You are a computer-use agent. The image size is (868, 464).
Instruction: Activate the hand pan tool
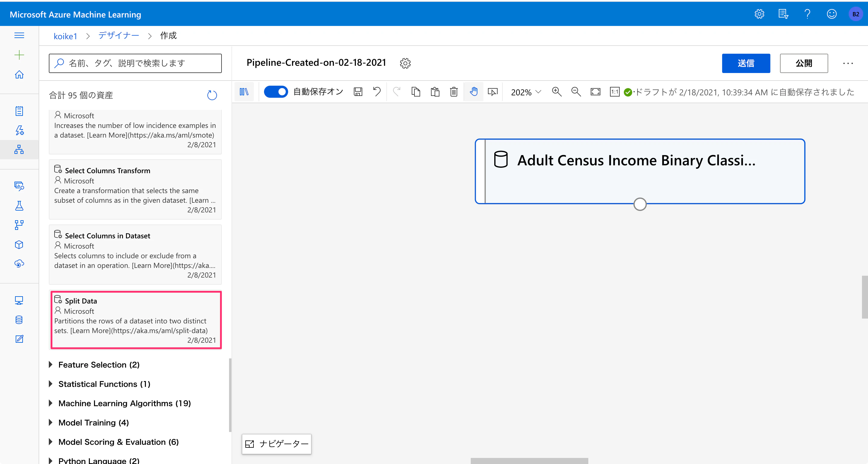(473, 92)
